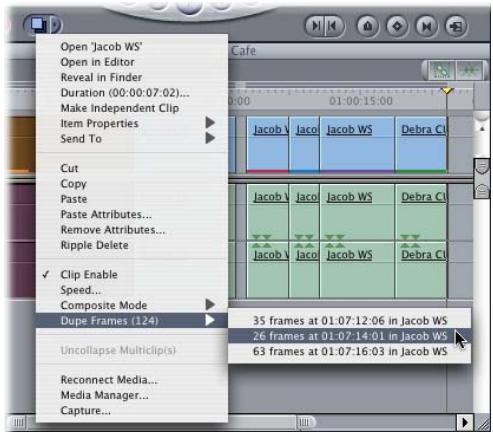This screenshot has height=434, width=493.
Task: Select Debra CU clip in lower green audio track
Action: (421, 270)
